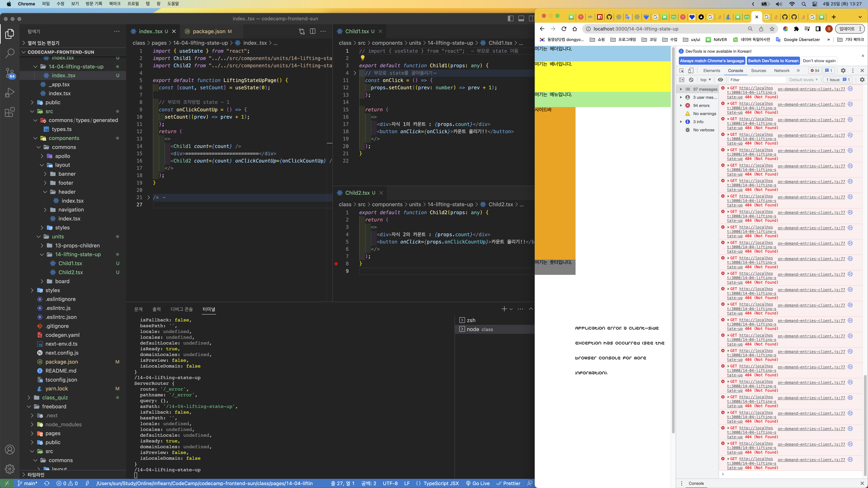Open the console settings gear next to Issues

(x=862, y=80)
